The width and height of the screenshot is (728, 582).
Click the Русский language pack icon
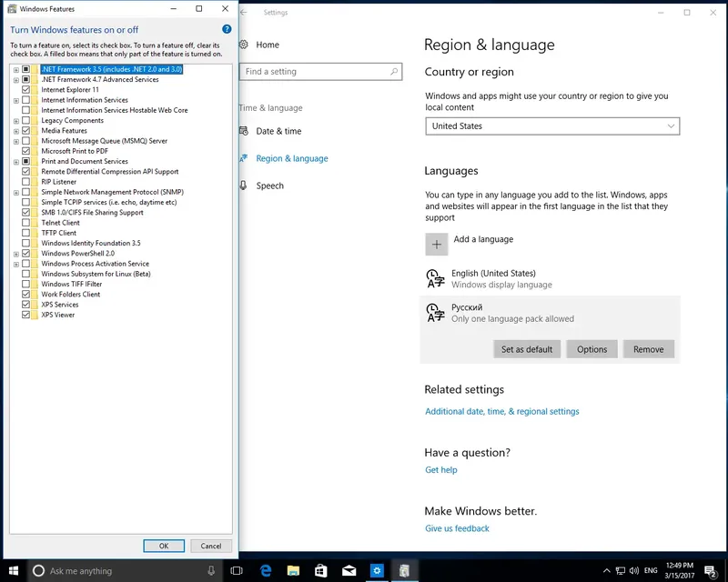pyautogui.click(x=437, y=314)
